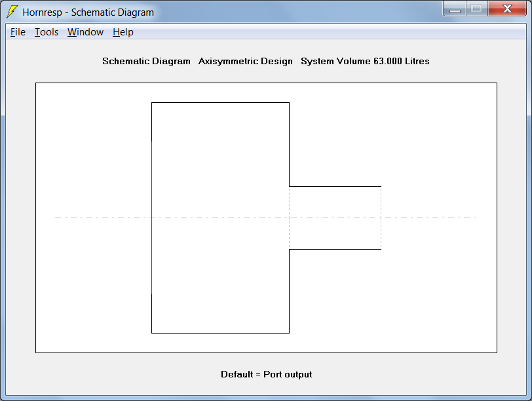This screenshot has width=532, height=401.
Task: Open the Help menu
Action: (x=123, y=32)
